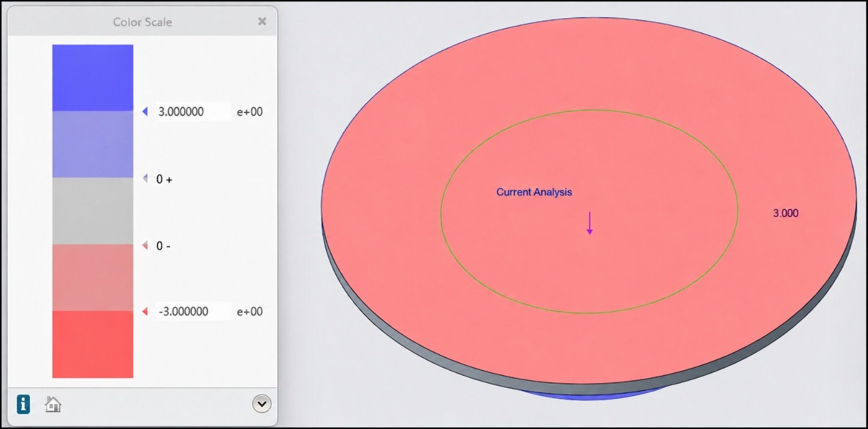Viewport: 868px width, 429px height.
Task: Click the Current Analysis label on the disc
Action: pos(534,193)
